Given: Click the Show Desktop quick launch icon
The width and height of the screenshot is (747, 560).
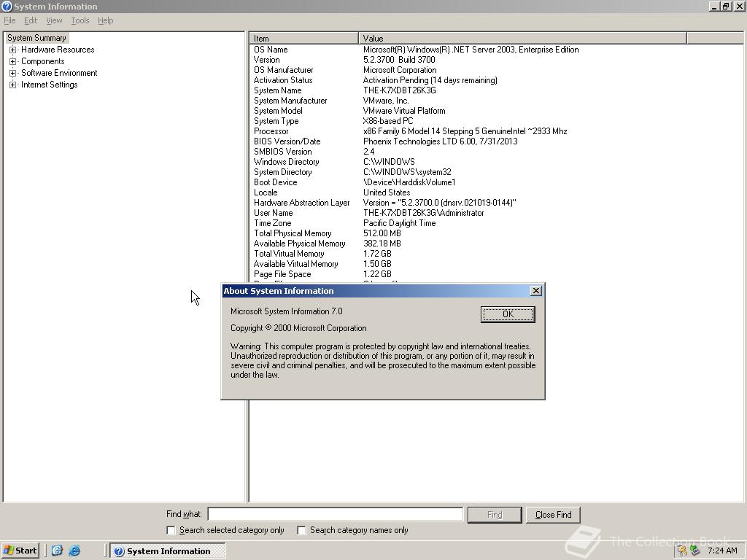Looking at the screenshot, I should [x=57, y=551].
